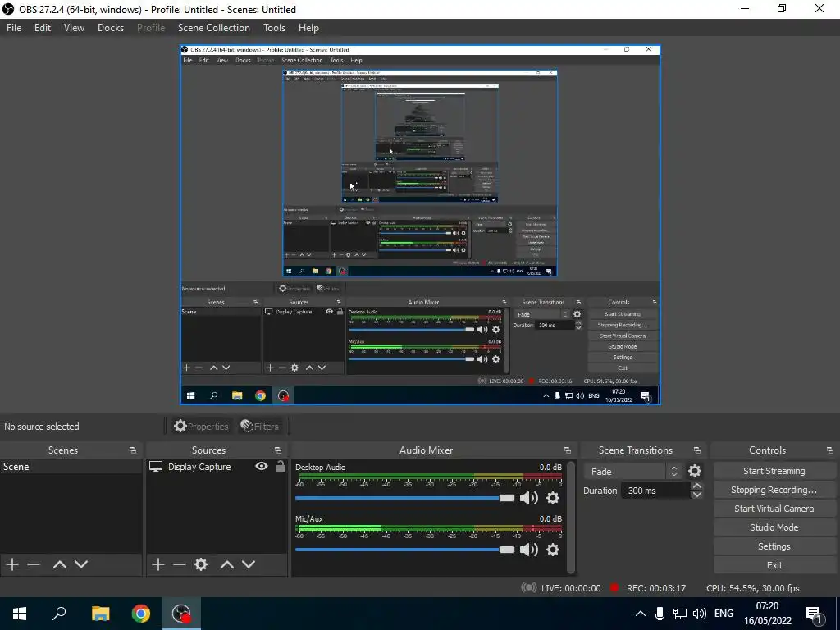The image size is (840, 630).
Task: Pop out the Sources dock
Action: point(278,450)
